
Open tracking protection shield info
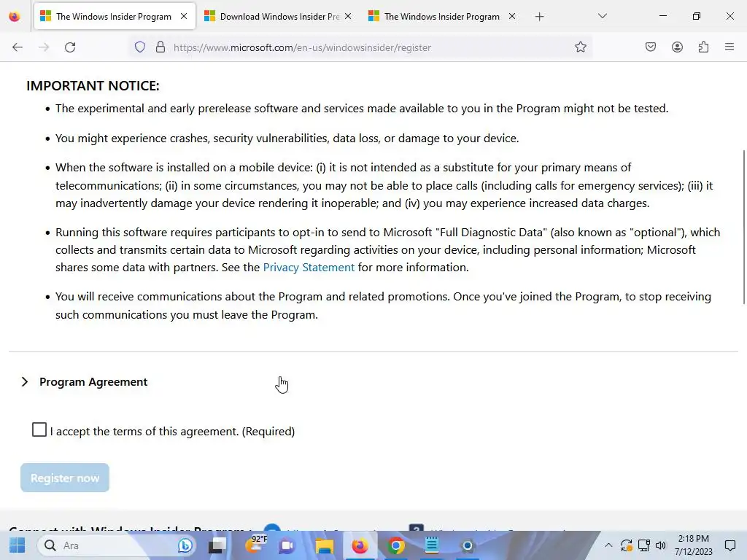[x=139, y=47]
